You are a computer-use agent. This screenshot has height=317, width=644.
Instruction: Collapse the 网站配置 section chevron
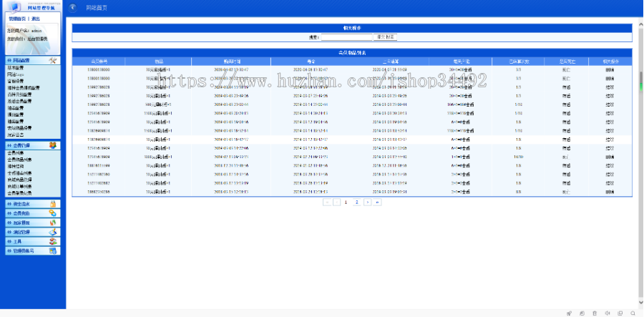coord(9,61)
